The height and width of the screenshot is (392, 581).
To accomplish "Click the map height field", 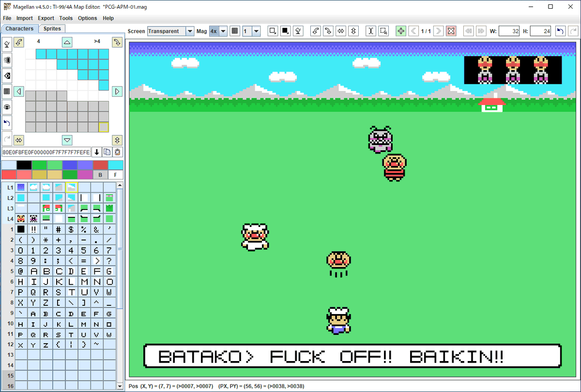I will (x=540, y=31).
